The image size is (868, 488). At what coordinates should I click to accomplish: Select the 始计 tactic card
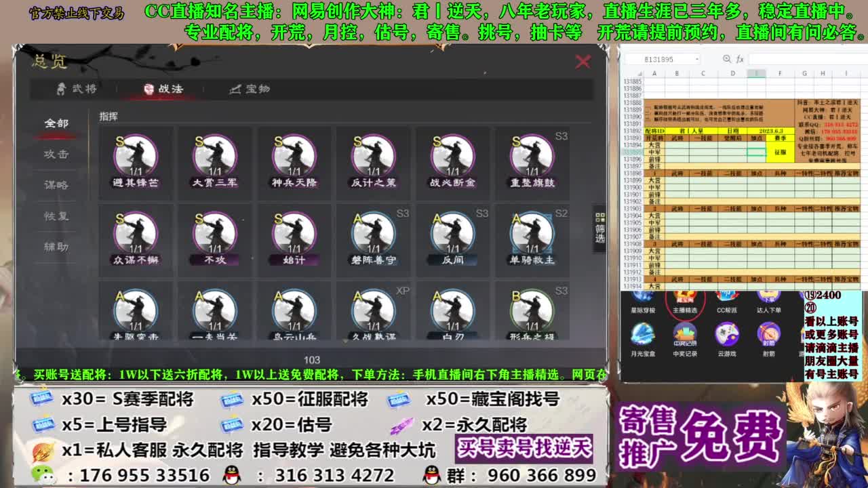tap(294, 239)
